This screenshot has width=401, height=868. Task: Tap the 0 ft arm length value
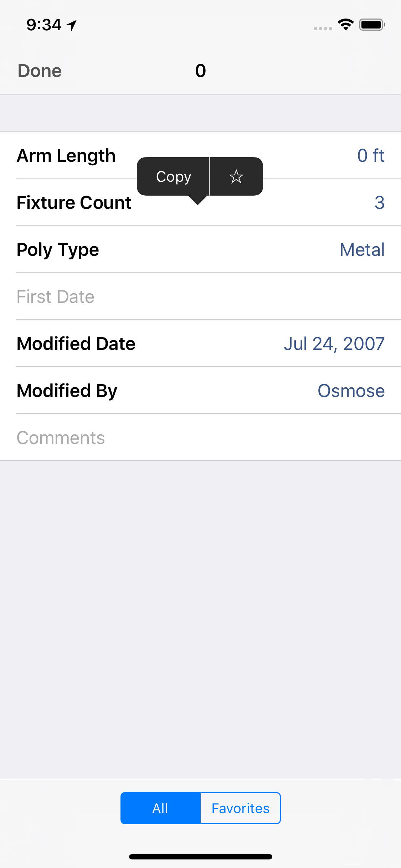[371, 155]
